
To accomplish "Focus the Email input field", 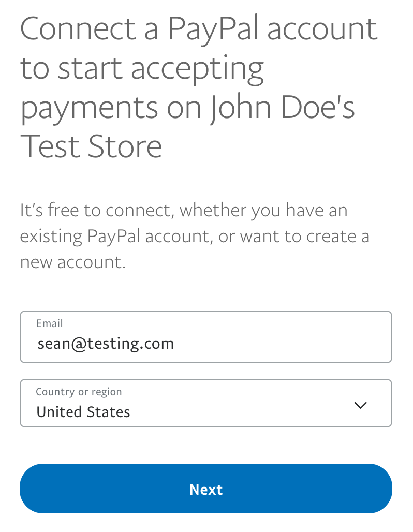I will tap(205, 337).
